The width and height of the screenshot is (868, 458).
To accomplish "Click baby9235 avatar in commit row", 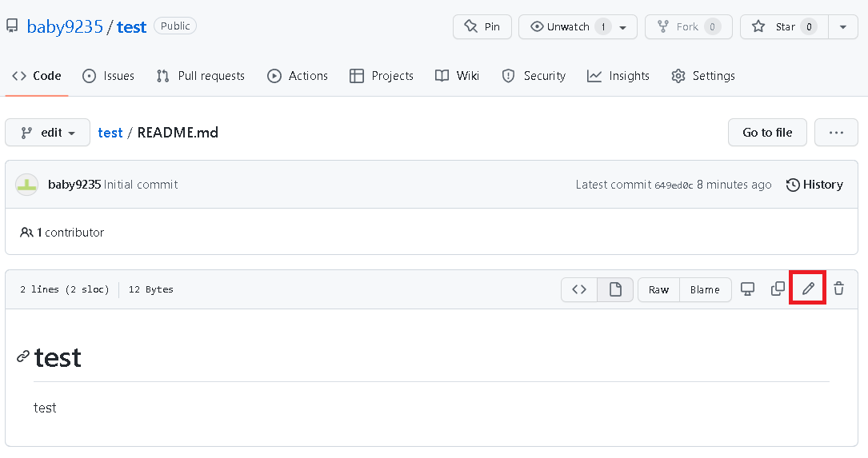I will click(x=26, y=185).
